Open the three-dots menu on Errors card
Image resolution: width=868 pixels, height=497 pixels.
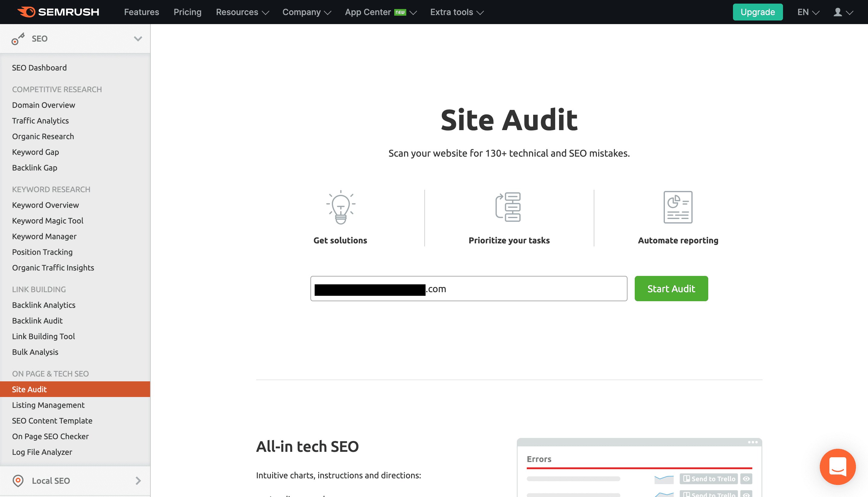[753, 442]
